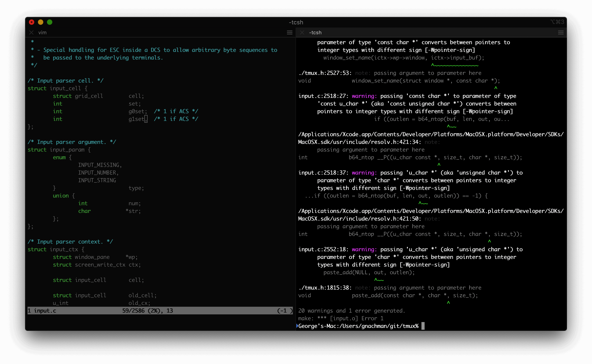The image size is (592, 364).
Task: Click the ./tmux.h:2527:53 file reference
Action: pos(325,73)
